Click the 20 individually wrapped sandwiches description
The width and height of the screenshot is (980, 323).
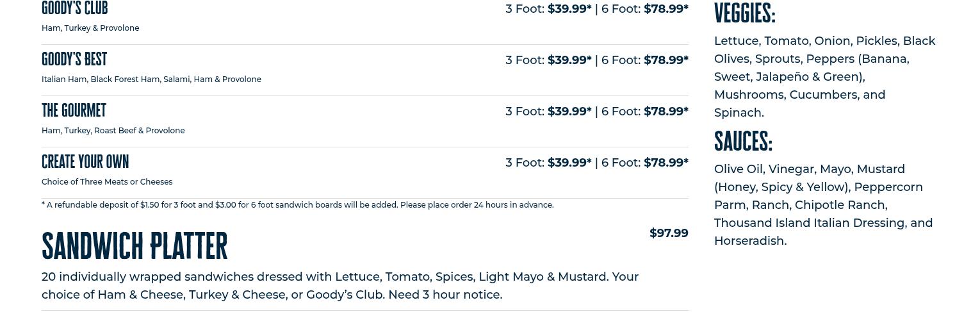(x=339, y=286)
